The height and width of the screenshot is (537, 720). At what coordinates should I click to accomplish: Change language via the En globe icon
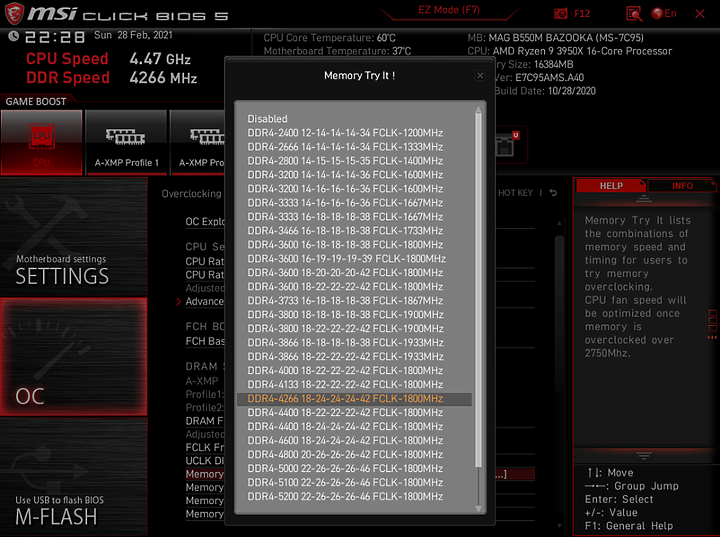664,14
